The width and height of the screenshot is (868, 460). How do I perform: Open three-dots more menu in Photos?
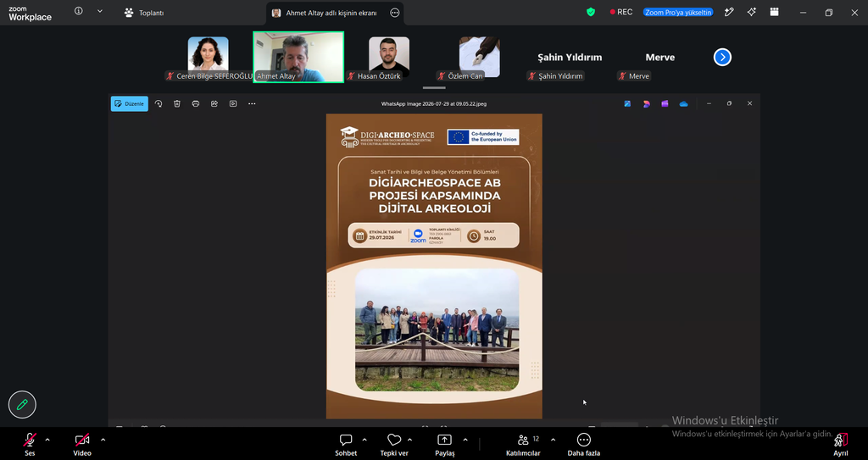pyautogui.click(x=252, y=103)
